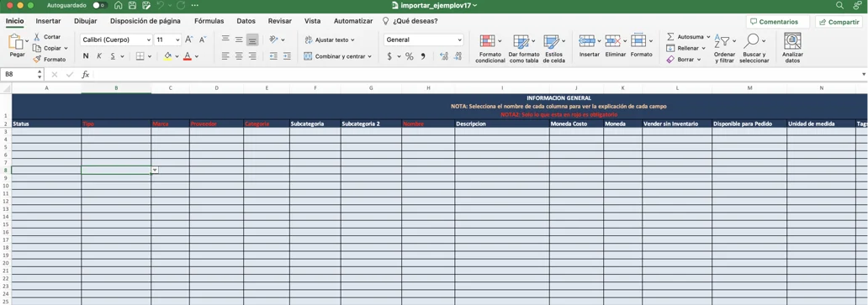Open Disposición de página tab
The height and width of the screenshot is (305, 868).
click(145, 21)
